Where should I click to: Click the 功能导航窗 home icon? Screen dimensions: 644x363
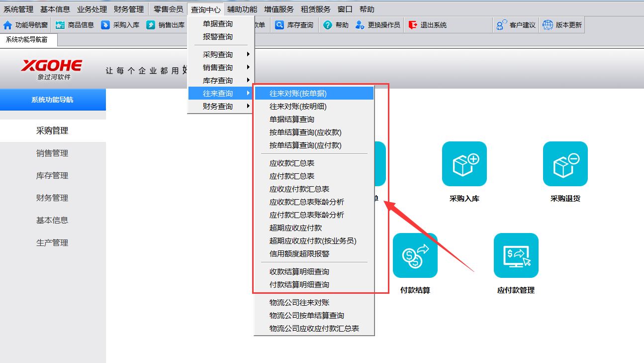coord(7,25)
